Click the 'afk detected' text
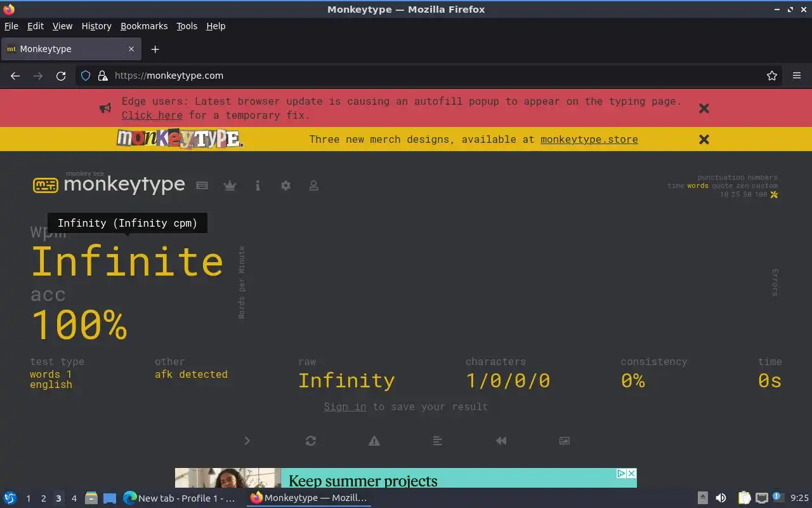This screenshot has width=812, height=508. [191, 374]
